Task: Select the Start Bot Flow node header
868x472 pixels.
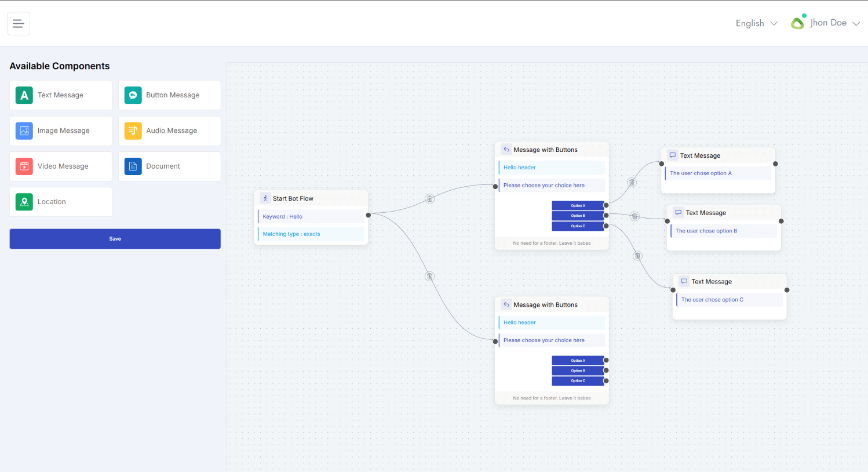Action: pos(311,198)
